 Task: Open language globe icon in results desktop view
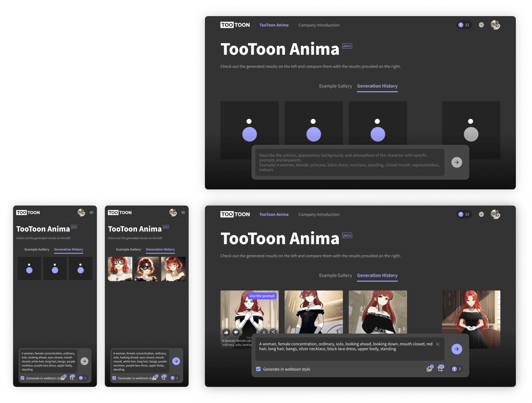(x=481, y=214)
